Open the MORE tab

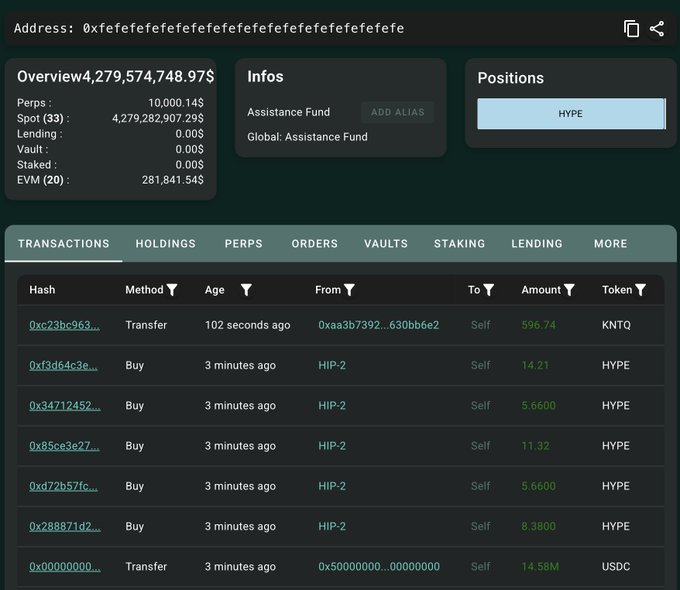611,243
